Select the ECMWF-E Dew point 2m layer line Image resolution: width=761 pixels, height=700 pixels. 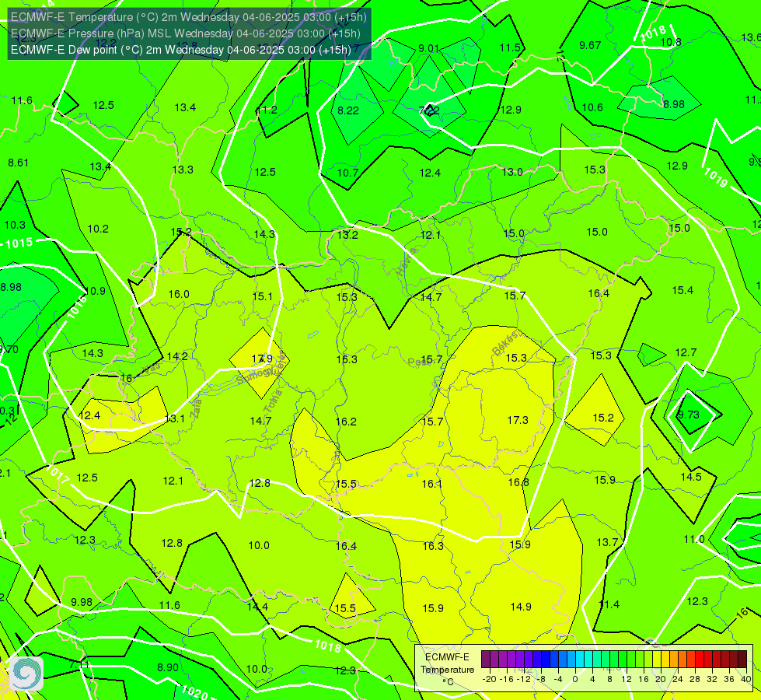[x=180, y=50]
